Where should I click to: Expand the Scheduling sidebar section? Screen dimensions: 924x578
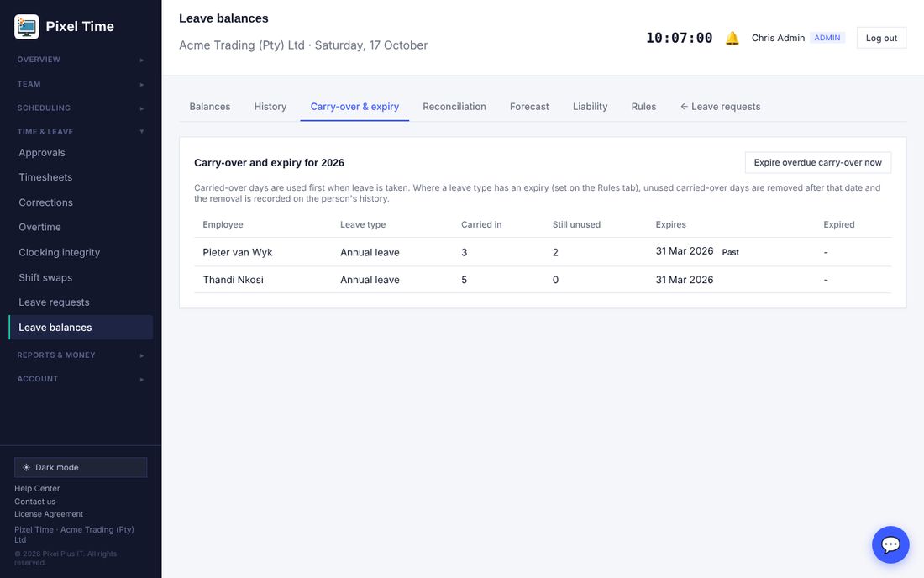tap(81, 108)
